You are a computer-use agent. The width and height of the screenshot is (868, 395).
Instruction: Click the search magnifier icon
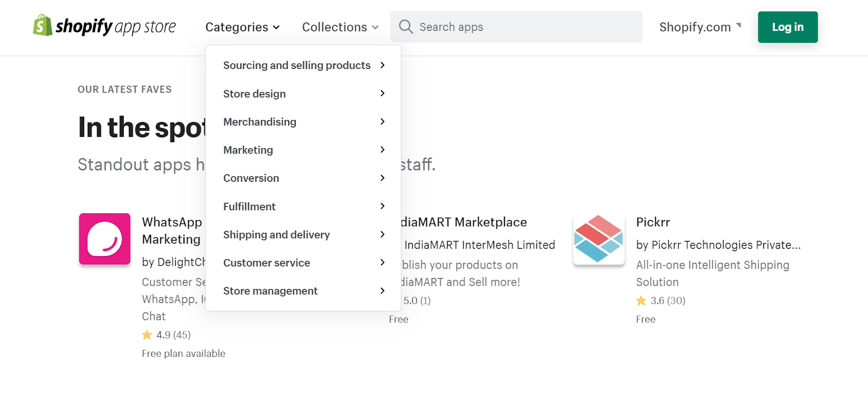pyautogui.click(x=406, y=27)
